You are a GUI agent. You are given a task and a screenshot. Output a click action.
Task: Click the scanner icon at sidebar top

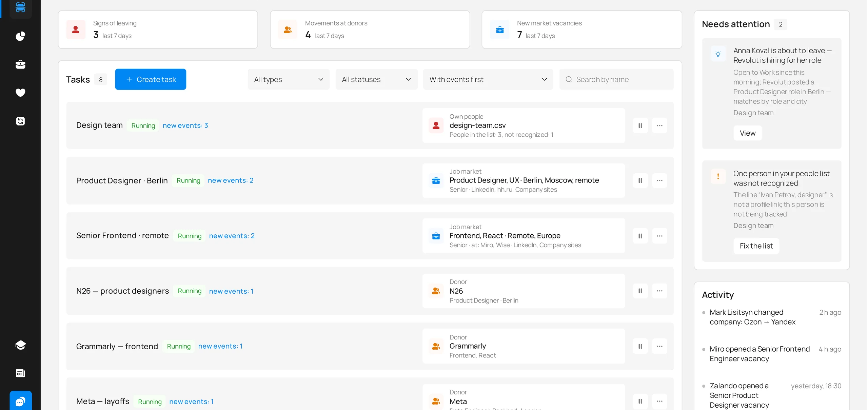tap(20, 7)
